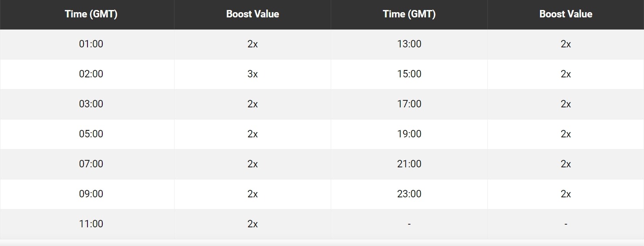Screen dimensions: 644x246
Task: Select the 07:00 time cell
Action: point(91,164)
